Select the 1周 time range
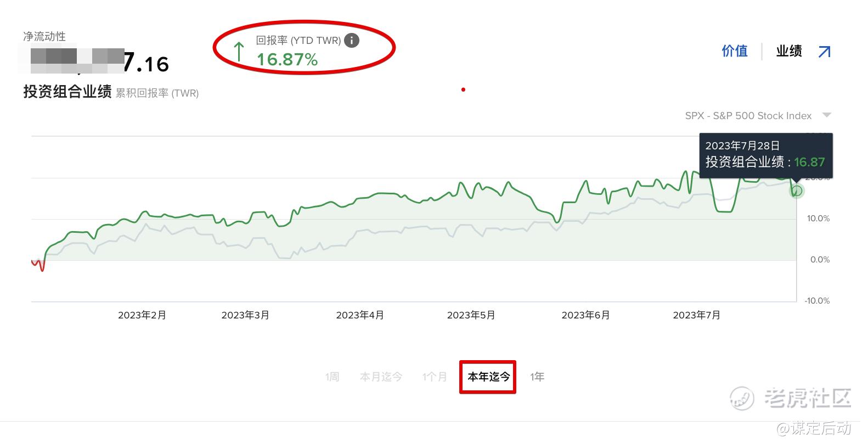This screenshot has height=448, width=868. pyautogui.click(x=332, y=377)
